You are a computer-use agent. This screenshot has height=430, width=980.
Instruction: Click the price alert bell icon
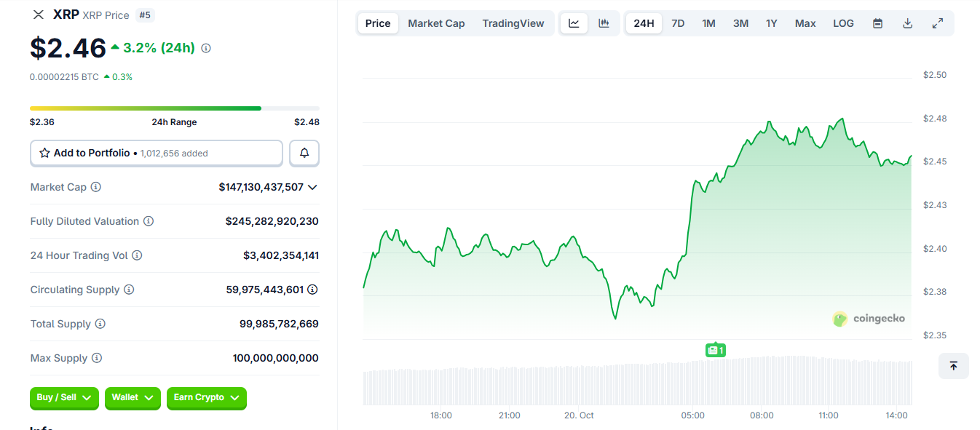tap(304, 154)
